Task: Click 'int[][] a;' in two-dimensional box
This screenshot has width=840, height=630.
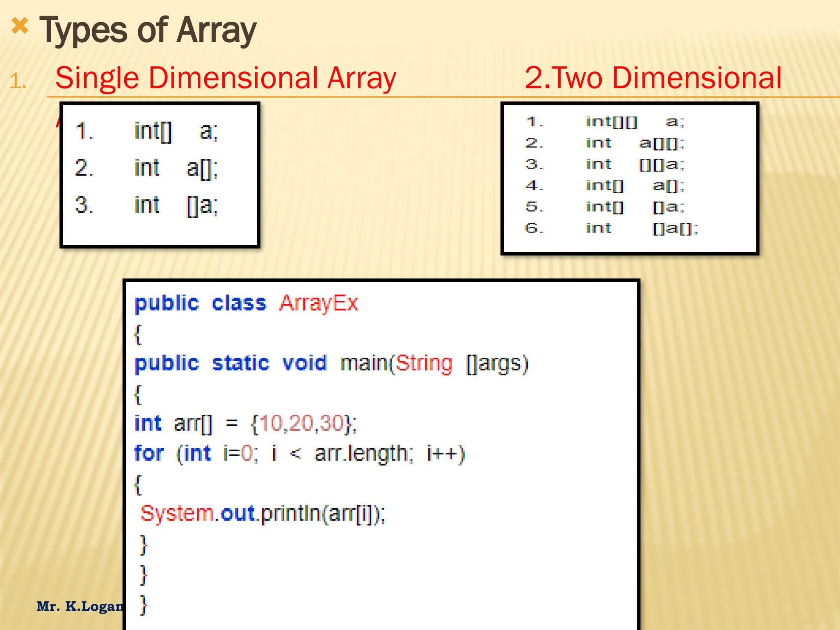Action: [635, 122]
